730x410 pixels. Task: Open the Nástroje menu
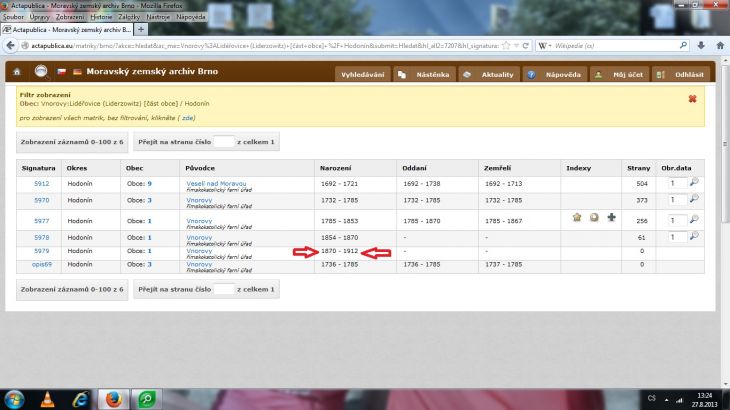(158, 17)
